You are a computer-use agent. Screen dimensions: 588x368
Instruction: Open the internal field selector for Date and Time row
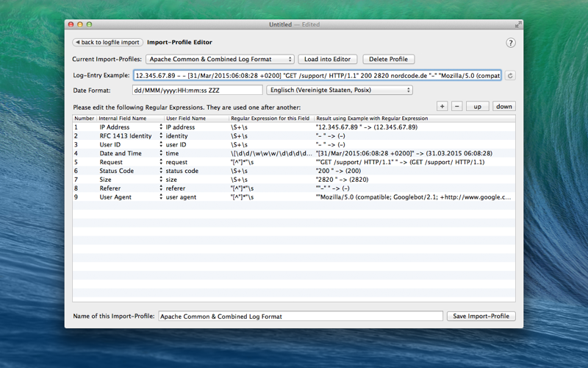pos(161,153)
